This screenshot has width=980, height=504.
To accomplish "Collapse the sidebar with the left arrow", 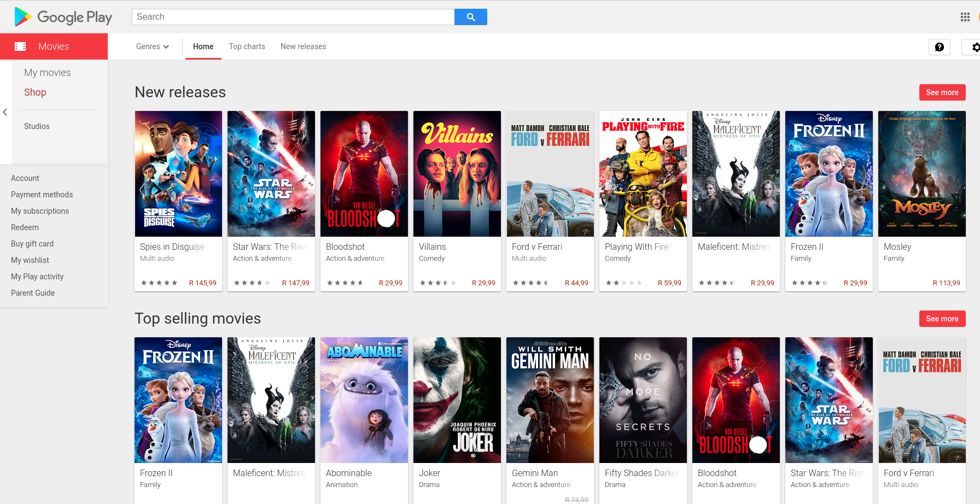I will [x=5, y=112].
